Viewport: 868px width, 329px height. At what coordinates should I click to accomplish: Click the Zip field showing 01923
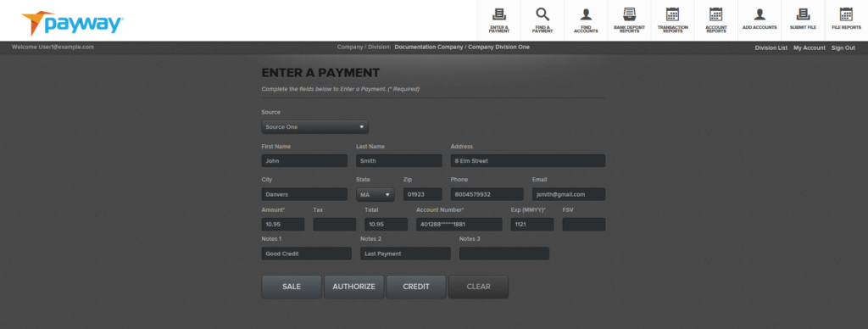click(423, 194)
